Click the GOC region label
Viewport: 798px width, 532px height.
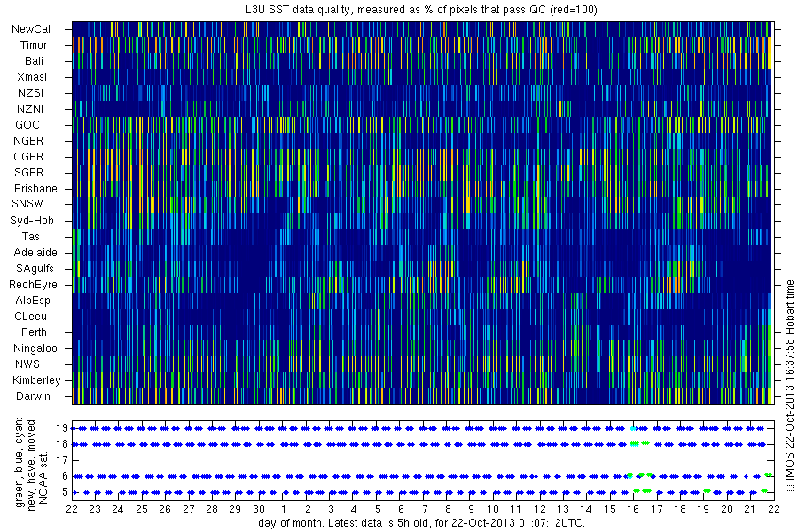(27, 125)
